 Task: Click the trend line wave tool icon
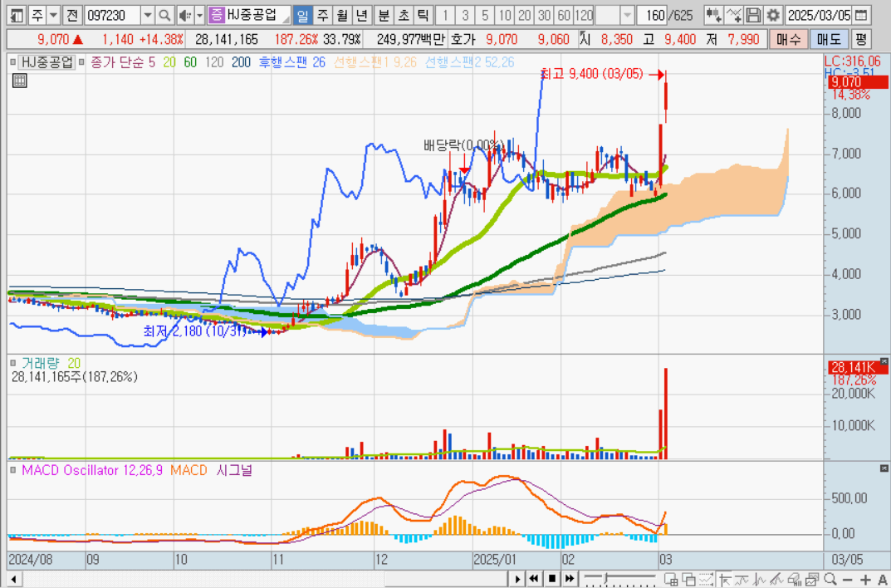pos(742,579)
